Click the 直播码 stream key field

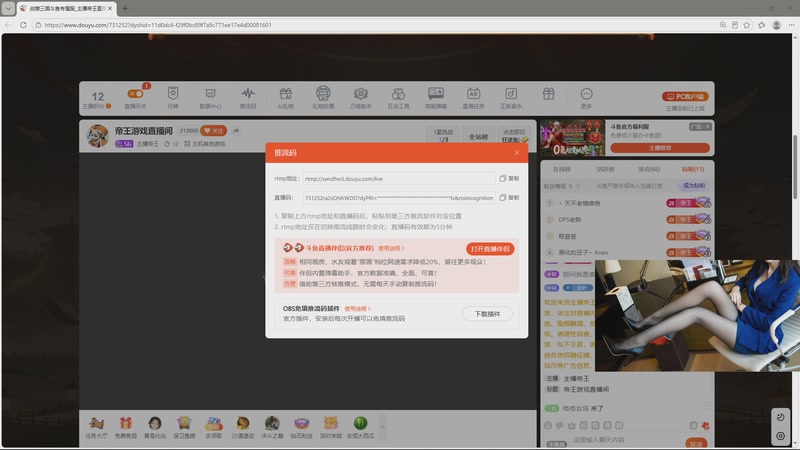click(398, 197)
